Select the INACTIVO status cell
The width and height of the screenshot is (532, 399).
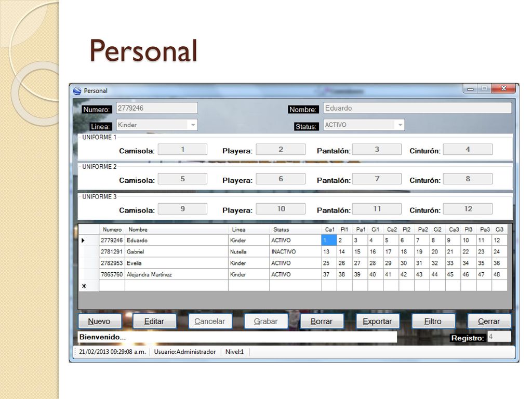296,251
